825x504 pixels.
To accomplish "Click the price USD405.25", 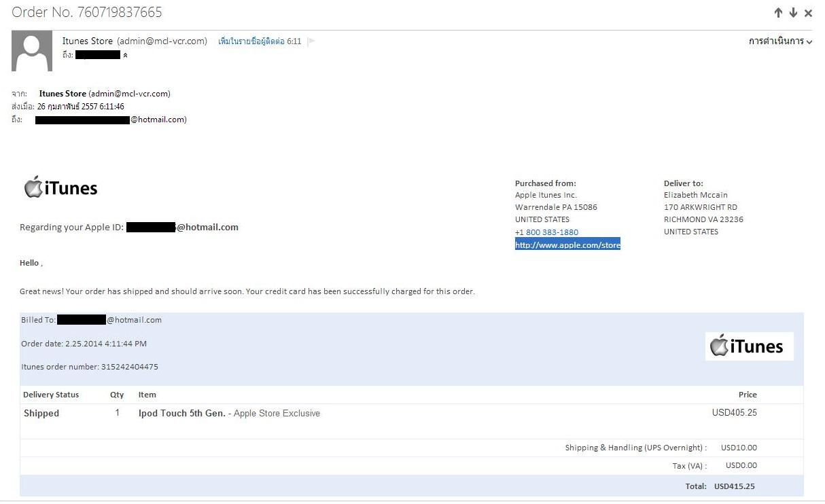I will click(x=735, y=412).
